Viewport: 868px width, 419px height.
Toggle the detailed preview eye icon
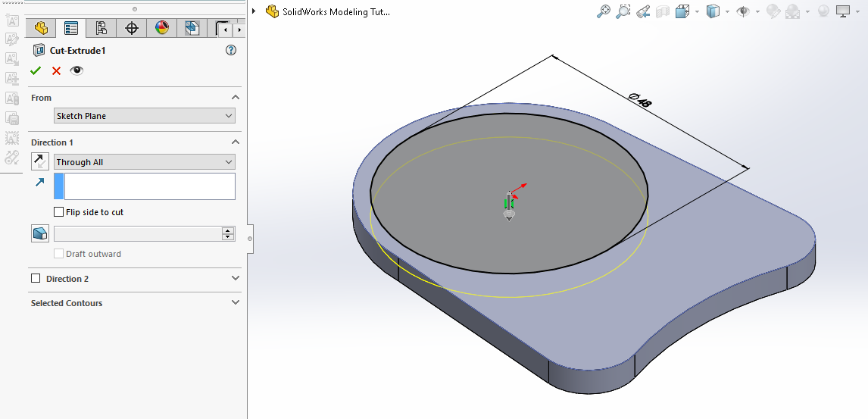(x=76, y=70)
